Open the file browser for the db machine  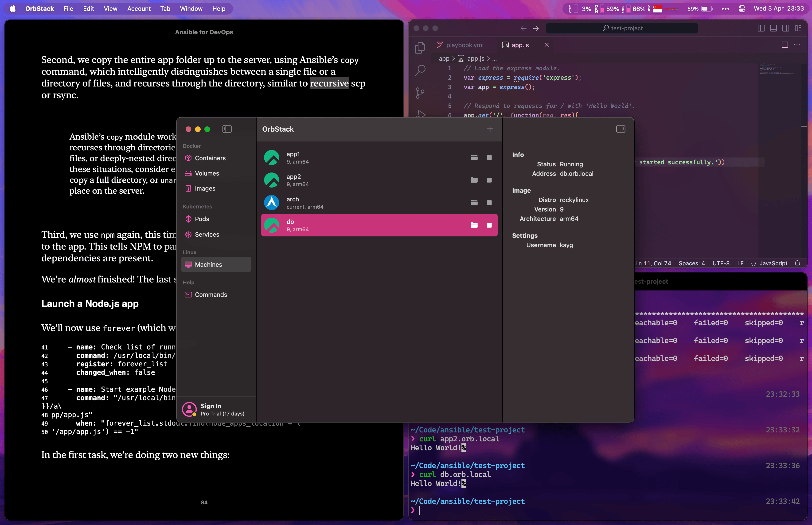point(474,225)
